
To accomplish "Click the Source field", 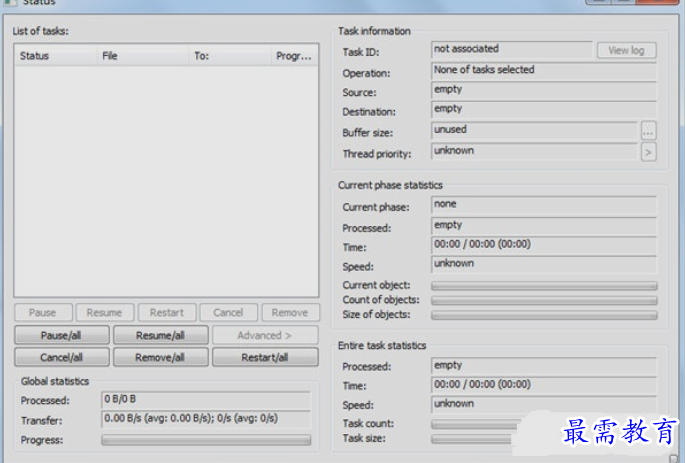I will (x=544, y=90).
